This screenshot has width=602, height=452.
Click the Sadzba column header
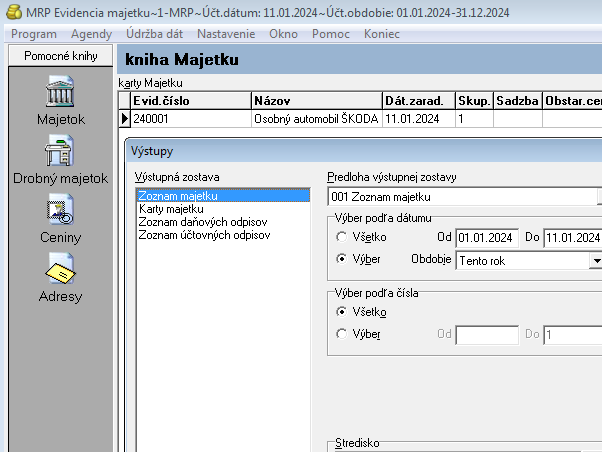click(518, 101)
